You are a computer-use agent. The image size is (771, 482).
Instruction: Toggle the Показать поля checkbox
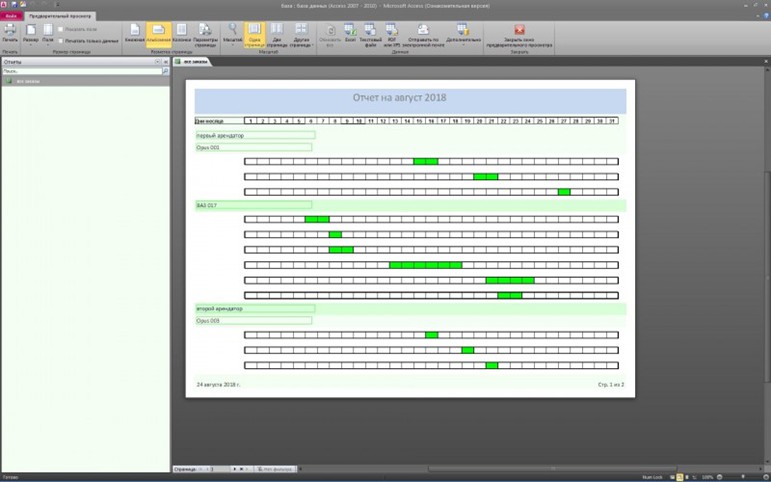[x=61, y=30]
